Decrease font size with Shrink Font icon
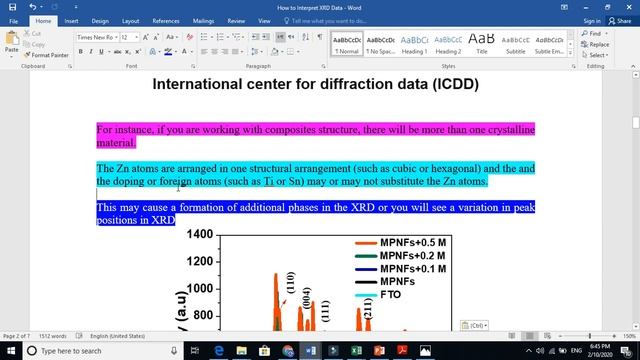 (156, 37)
